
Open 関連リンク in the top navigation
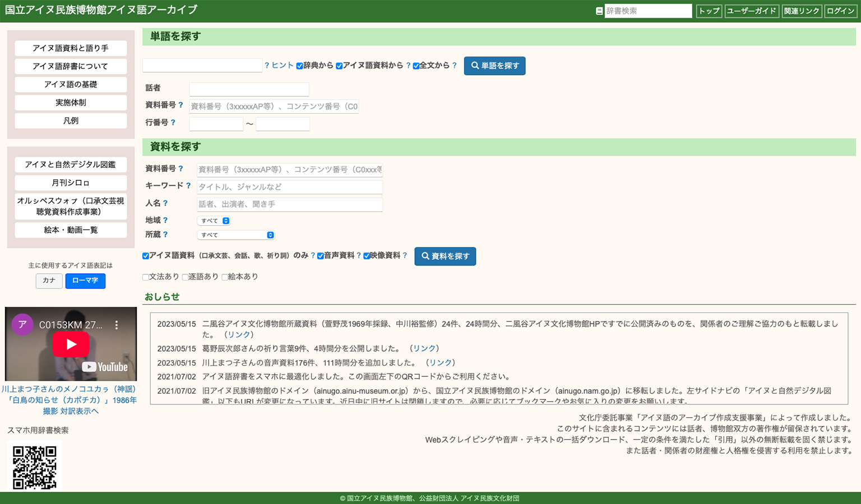(802, 11)
